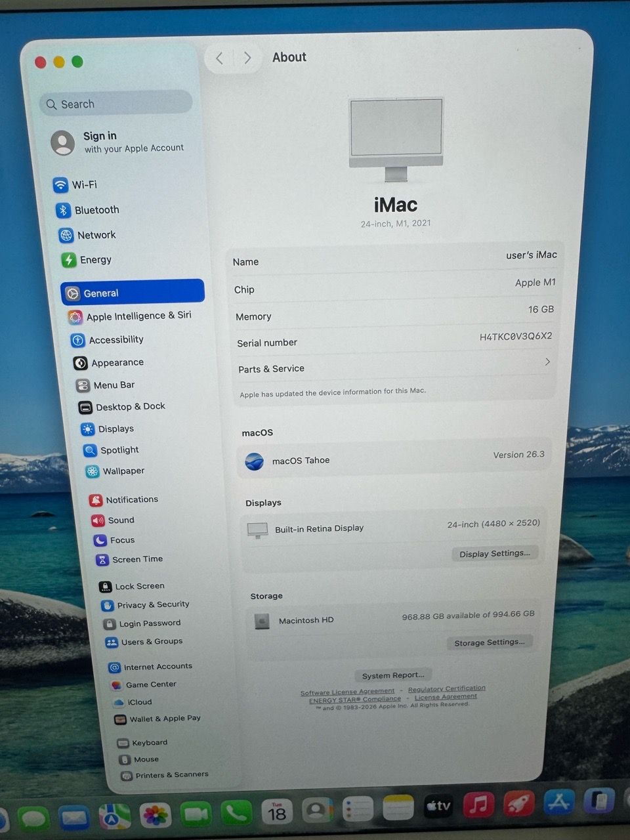
Task: Click the Apple M1 chip value
Action: pyautogui.click(x=535, y=282)
